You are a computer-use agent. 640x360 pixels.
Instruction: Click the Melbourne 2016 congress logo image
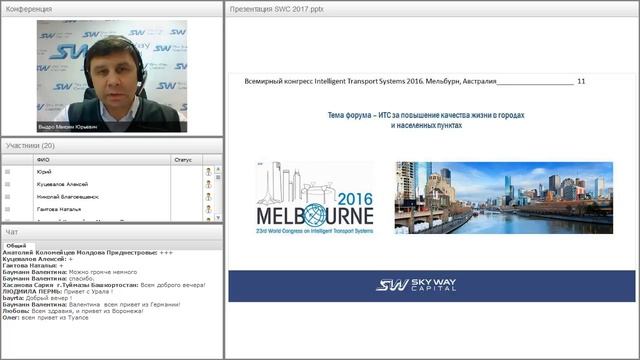(x=315, y=198)
